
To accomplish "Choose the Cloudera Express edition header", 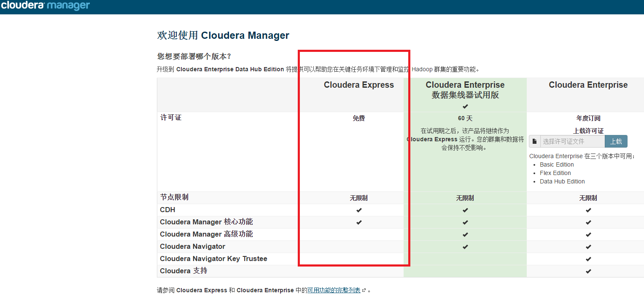I will click(359, 85).
